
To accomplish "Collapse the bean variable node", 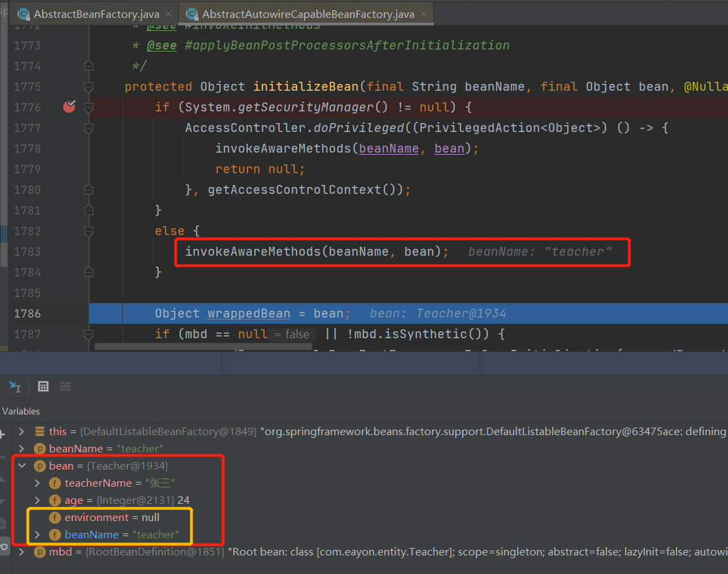I will tap(21, 466).
